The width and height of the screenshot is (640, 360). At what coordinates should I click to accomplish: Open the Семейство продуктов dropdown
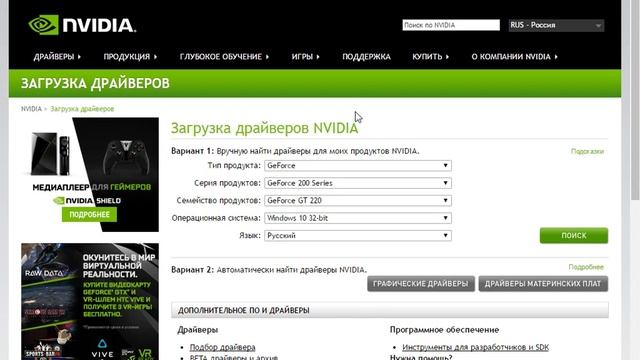pyautogui.click(x=358, y=200)
